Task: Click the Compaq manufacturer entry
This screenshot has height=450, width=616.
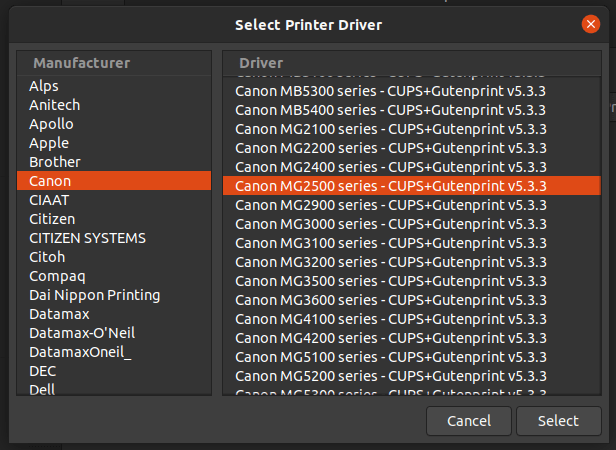Action: pos(57,276)
